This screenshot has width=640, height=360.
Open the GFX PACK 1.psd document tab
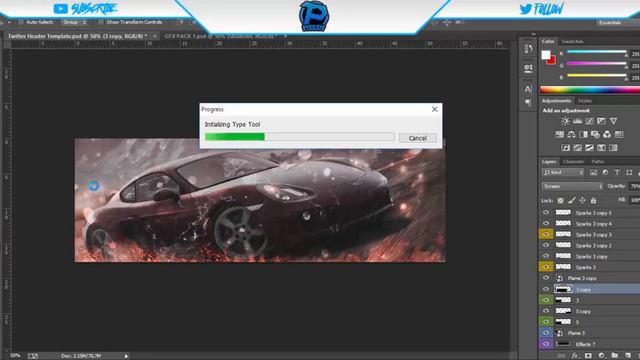(220, 36)
